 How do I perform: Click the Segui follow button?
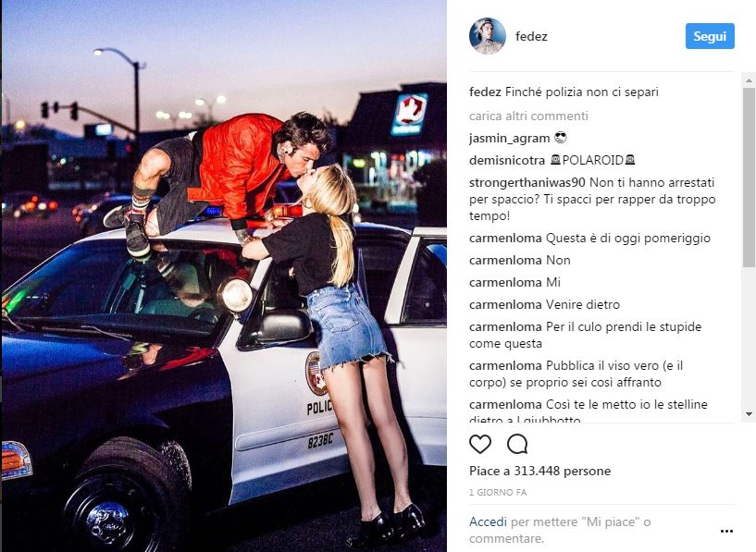pyautogui.click(x=710, y=36)
